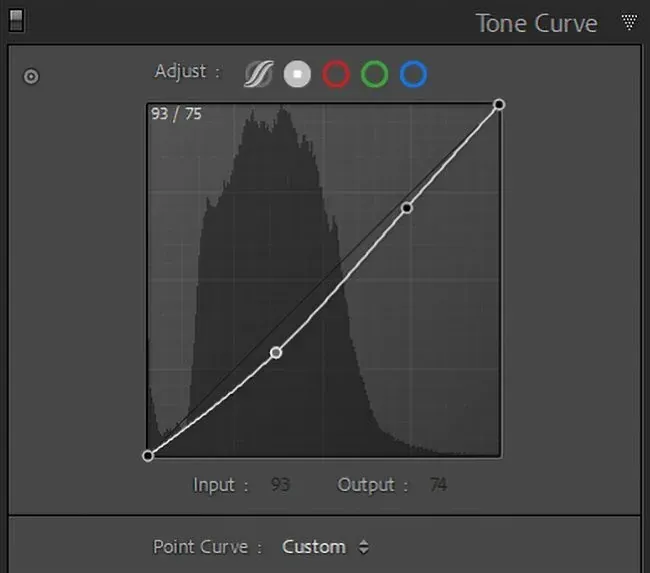This screenshot has width=650, height=573.
Task: Select the green channel curve
Action: 374,74
